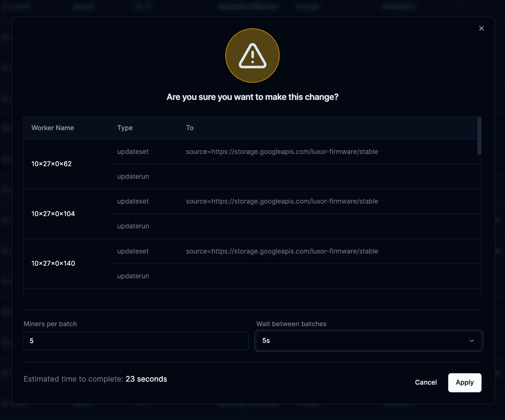505x420 pixels.
Task: Click Apply to start the firmware update
Action: (465, 383)
